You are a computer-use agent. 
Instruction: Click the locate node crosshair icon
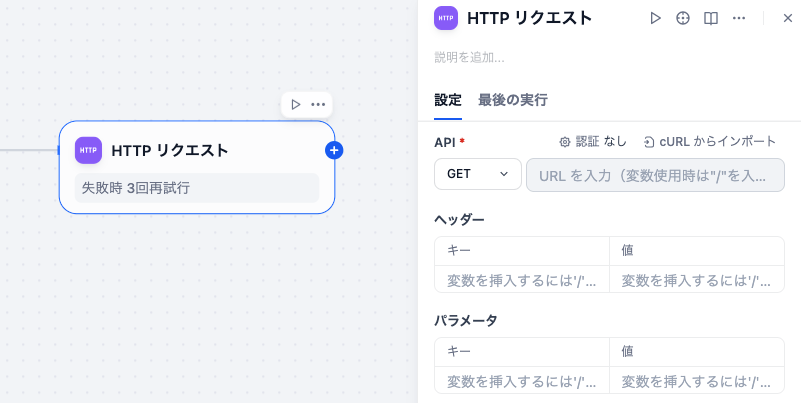click(683, 18)
